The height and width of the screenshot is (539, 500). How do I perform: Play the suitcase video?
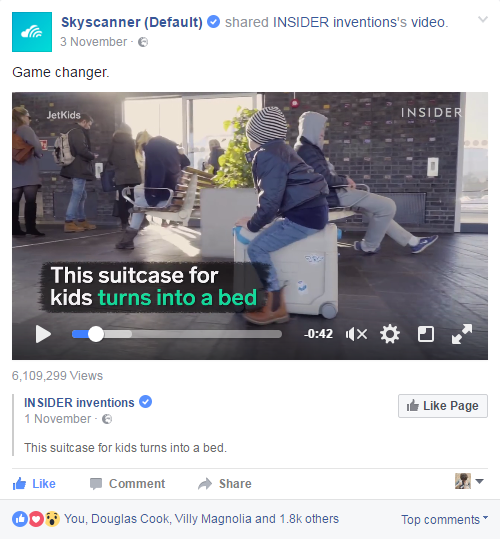[43, 334]
